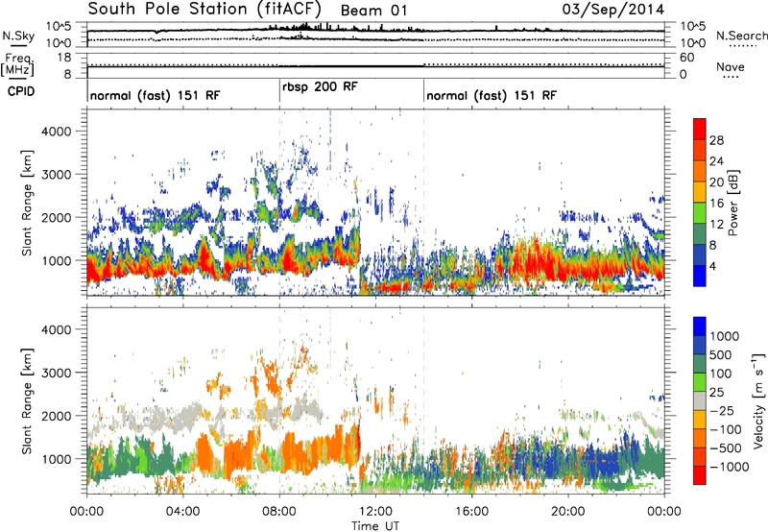
Task: Click the blue bottom segment of Power colorbar
Action: 700,276
